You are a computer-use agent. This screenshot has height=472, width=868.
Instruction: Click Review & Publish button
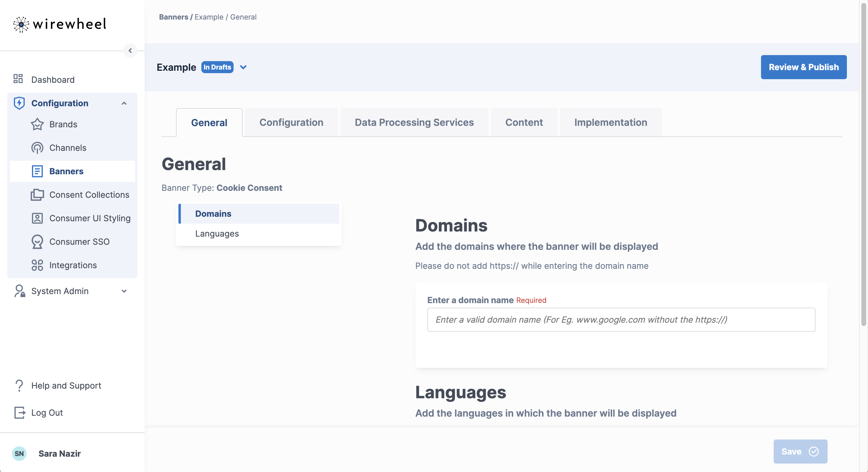coord(803,67)
